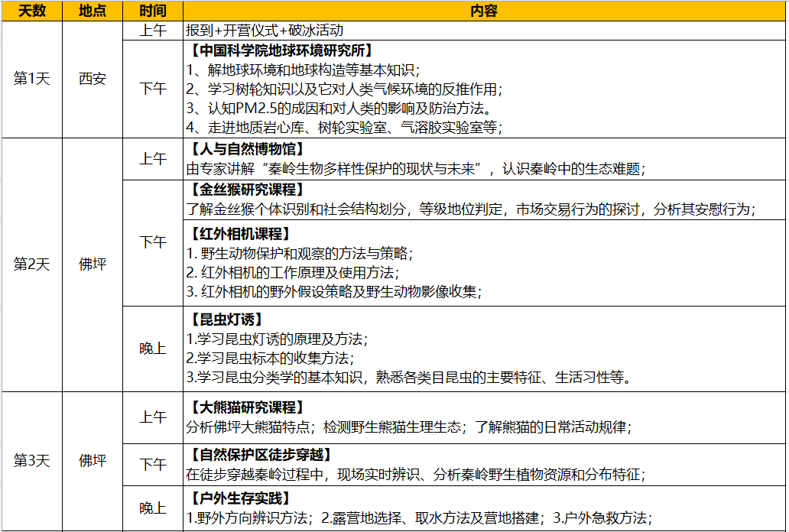789x532 pixels.
Task: Select the 中国科学院地球环境研究所 heading
Action: [x=281, y=51]
